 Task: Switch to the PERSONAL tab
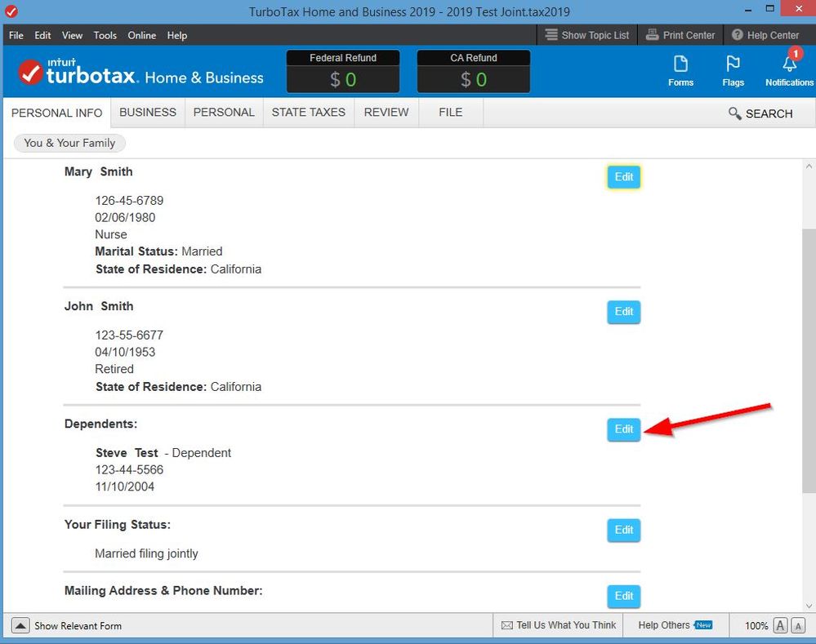pos(224,113)
